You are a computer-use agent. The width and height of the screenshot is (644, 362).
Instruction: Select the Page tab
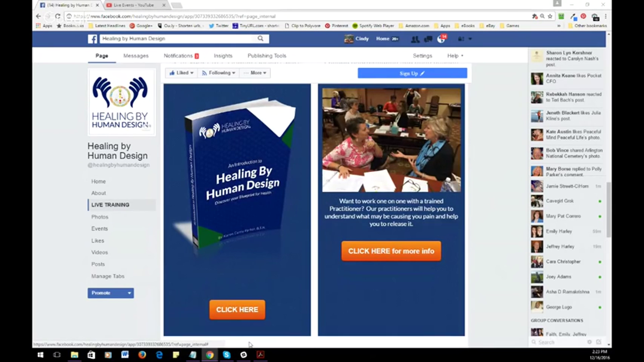tap(102, 56)
